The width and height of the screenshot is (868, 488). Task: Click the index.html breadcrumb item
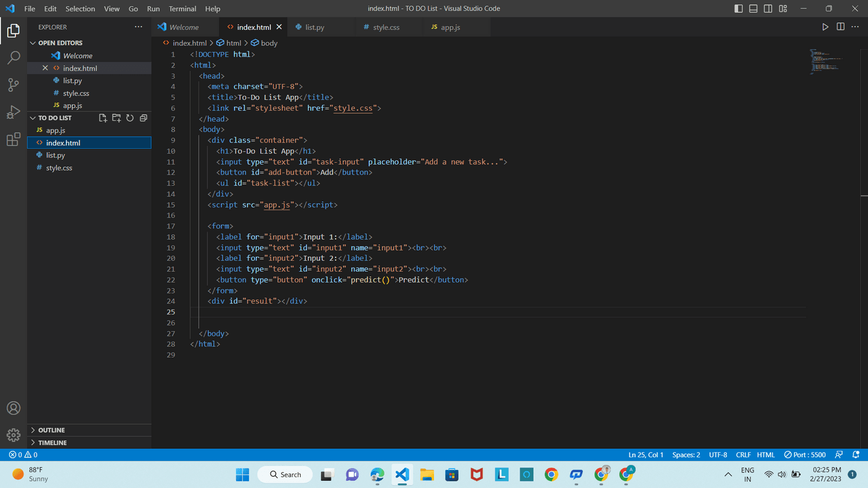pos(185,43)
